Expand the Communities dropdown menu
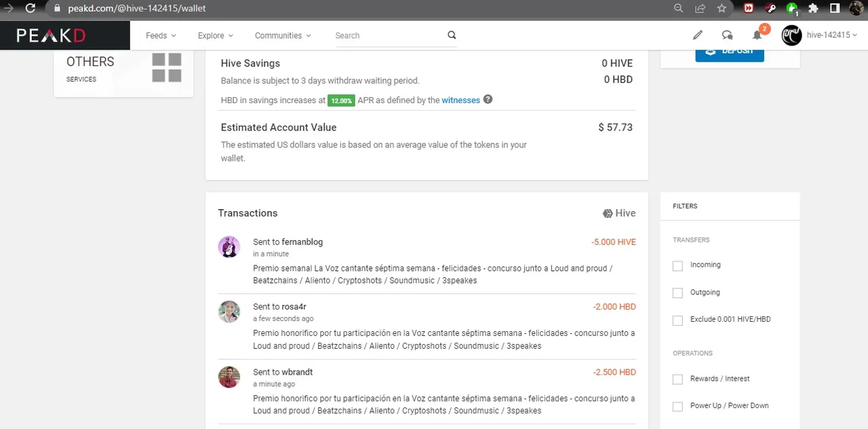Image resolution: width=868 pixels, height=429 pixels. (283, 35)
